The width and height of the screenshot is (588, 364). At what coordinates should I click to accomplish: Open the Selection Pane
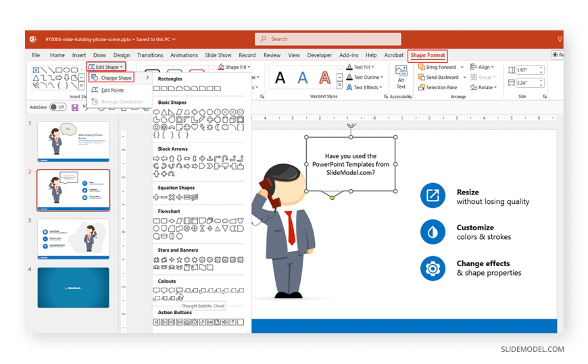438,87
